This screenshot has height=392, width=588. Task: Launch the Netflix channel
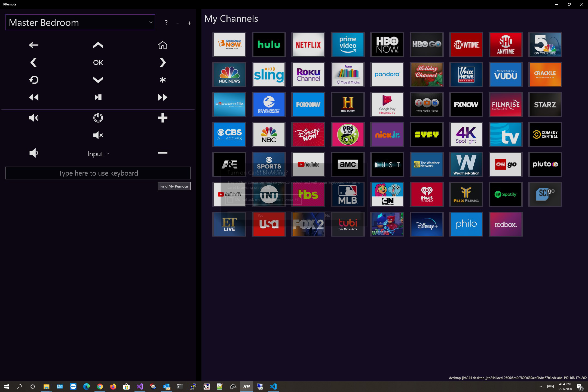pyautogui.click(x=308, y=44)
